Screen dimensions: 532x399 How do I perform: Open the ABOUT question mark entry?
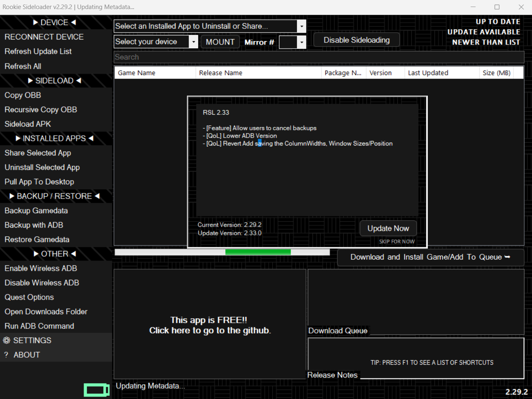[x=56, y=355]
